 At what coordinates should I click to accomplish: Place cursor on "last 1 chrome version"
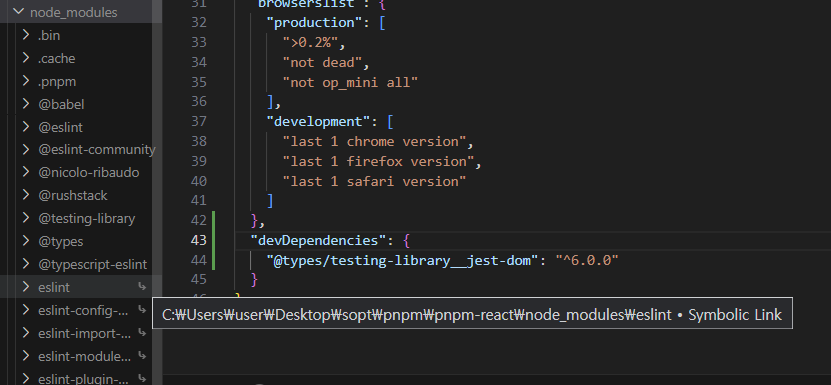click(x=374, y=142)
